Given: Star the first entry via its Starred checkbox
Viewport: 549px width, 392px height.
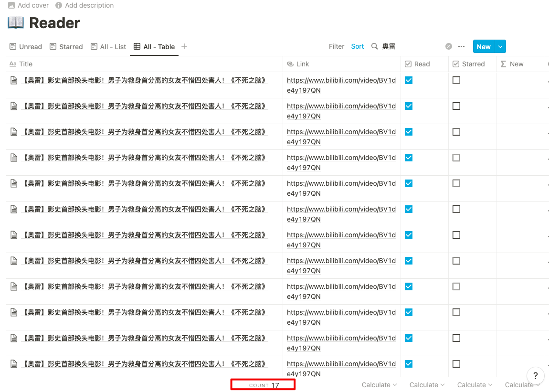Looking at the screenshot, I should [456, 80].
